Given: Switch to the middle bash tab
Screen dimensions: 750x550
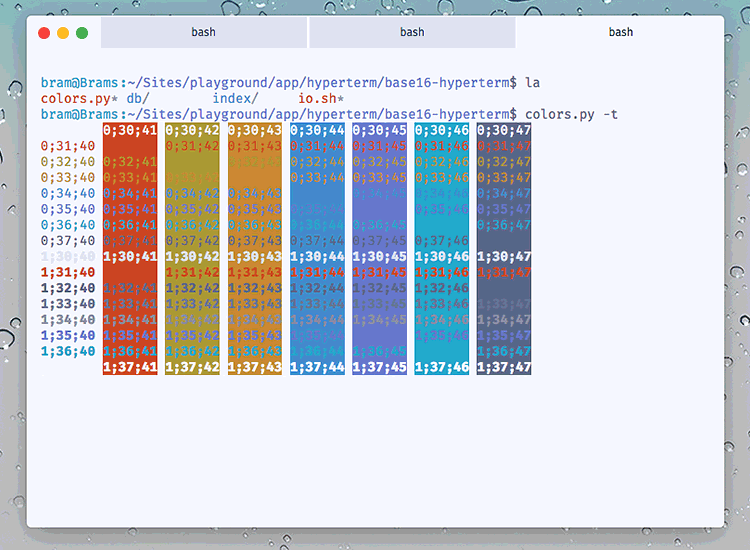Looking at the screenshot, I should pos(412,32).
